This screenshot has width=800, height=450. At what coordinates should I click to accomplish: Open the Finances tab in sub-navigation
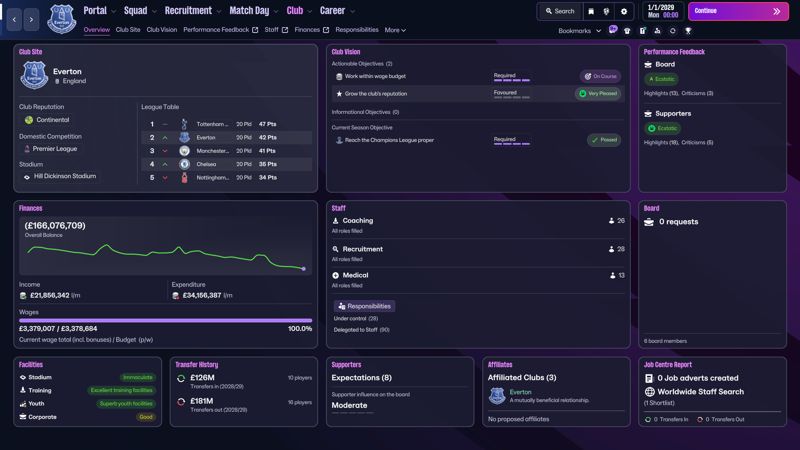(311, 30)
